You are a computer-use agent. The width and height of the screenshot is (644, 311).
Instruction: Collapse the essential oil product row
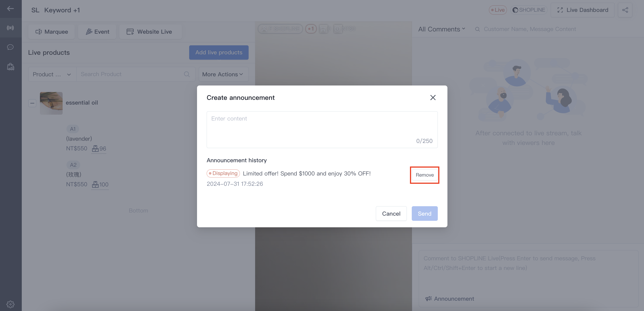32,103
